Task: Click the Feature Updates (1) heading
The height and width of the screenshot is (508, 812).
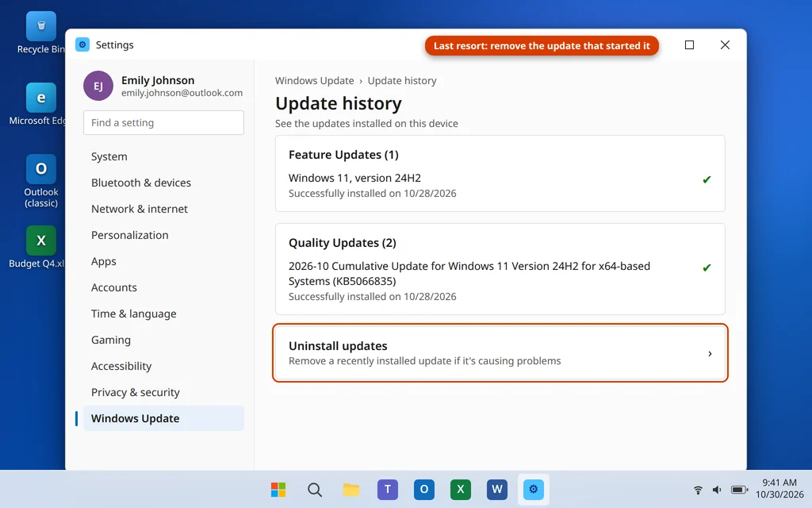Action: pyautogui.click(x=343, y=155)
